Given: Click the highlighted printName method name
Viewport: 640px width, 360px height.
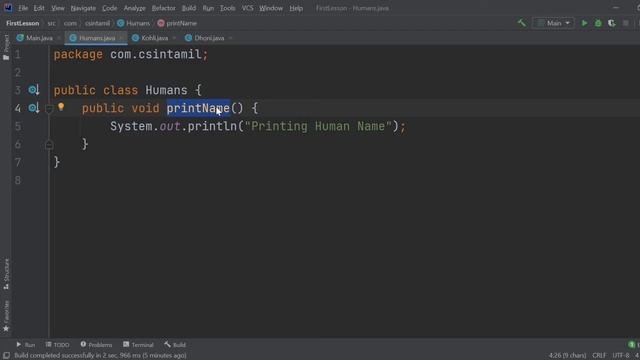Looking at the screenshot, I should tap(198, 108).
